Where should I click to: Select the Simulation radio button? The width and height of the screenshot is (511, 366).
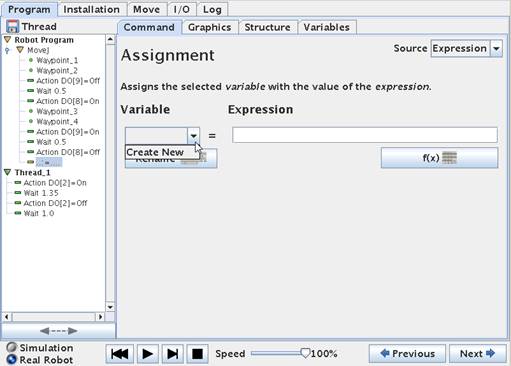click(x=11, y=347)
